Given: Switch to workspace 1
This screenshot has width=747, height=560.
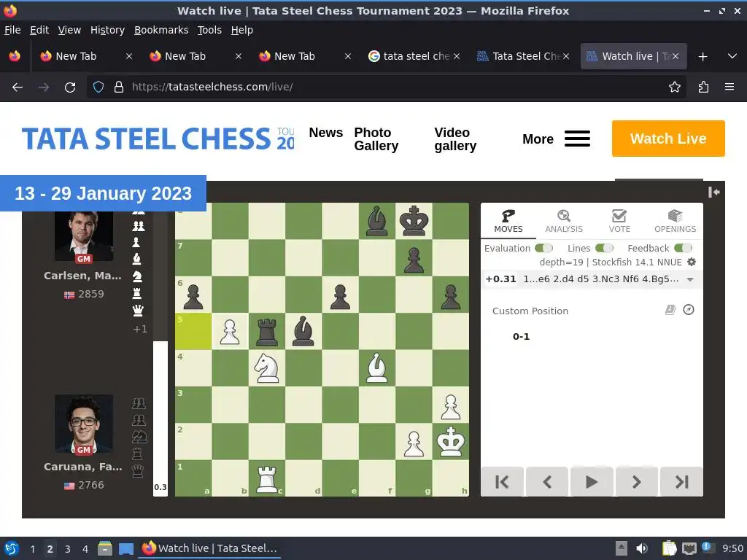Looking at the screenshot, I should coord(32,549).
